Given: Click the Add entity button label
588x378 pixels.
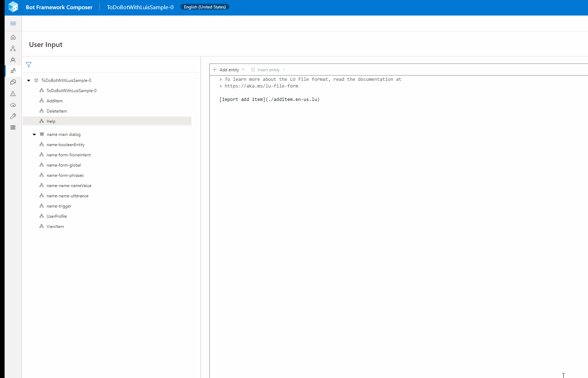Looking at the screenshot, I should pos(229,70).
